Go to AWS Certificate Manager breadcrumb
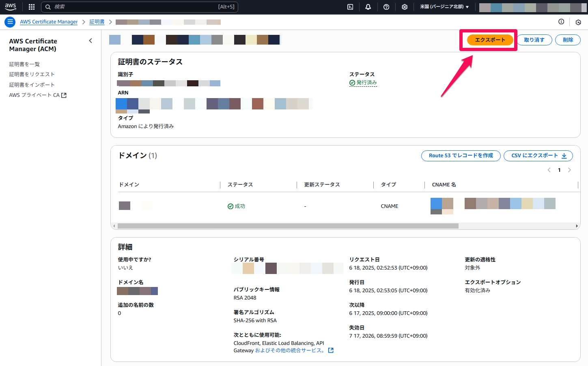The width and height of the screenshot is (588, 366). coord(49,22)
